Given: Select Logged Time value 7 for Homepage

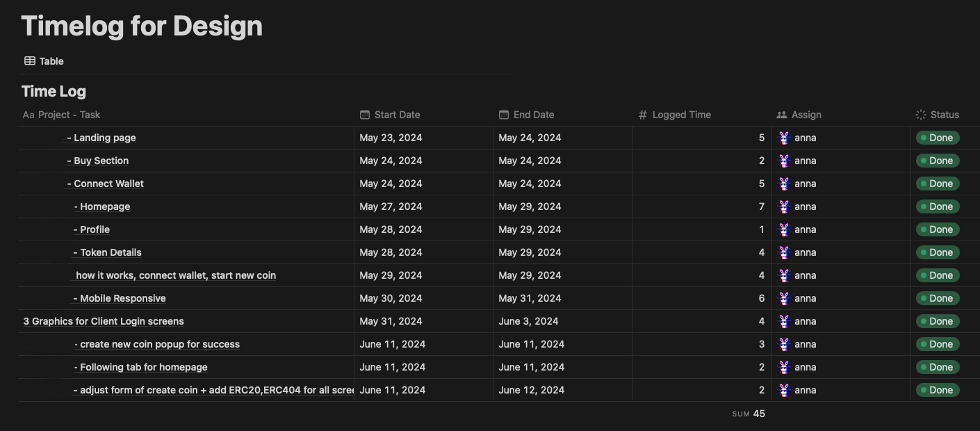Looking at the screenshot, I should pos(702,206).
